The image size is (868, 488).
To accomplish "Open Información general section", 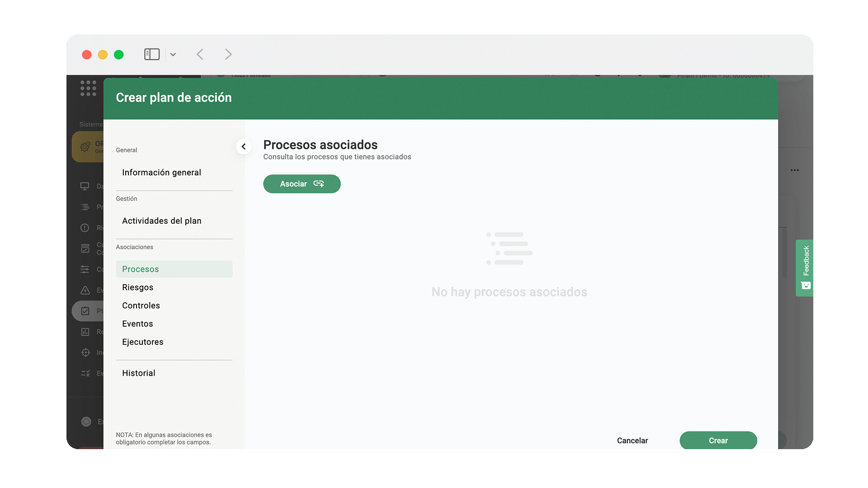I will [161, 173].
